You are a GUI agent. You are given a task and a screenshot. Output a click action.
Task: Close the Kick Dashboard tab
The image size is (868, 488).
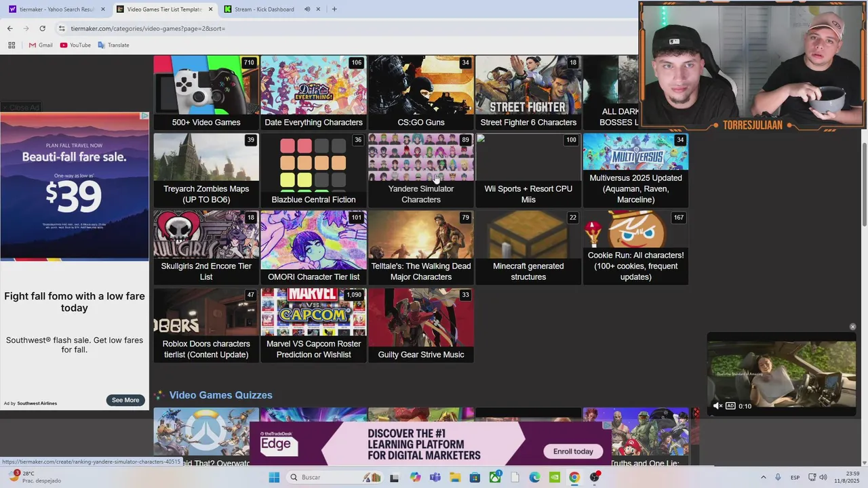coord(318,9)
